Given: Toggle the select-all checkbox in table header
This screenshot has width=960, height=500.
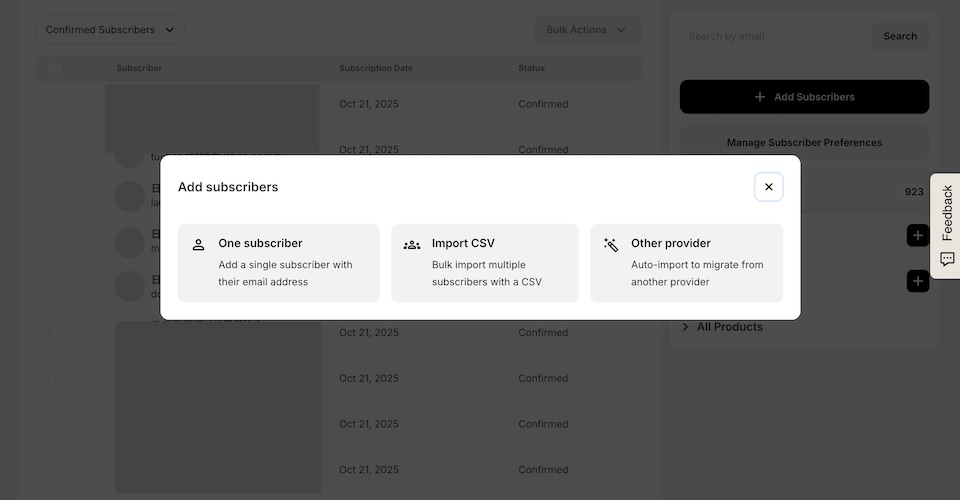Looking at the screenshot, I should point(55,68).
